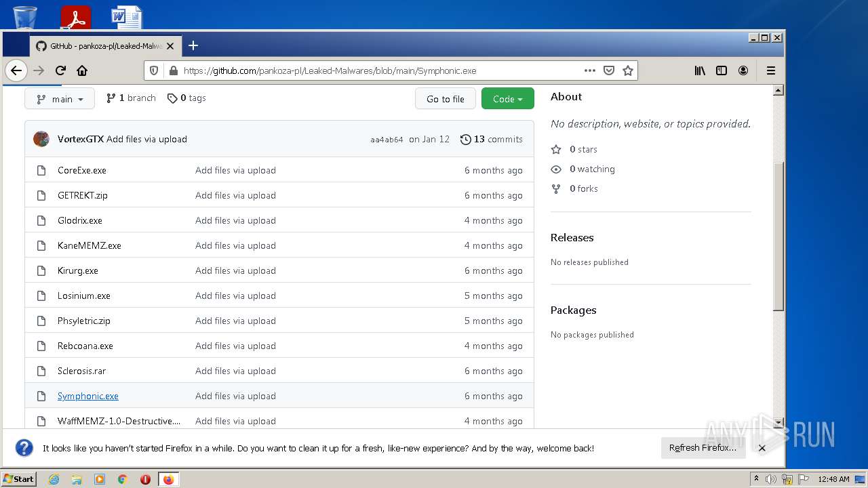Open commit message for Glodrix.exe row
The image size is (868, 488).
tap(235, 220)
